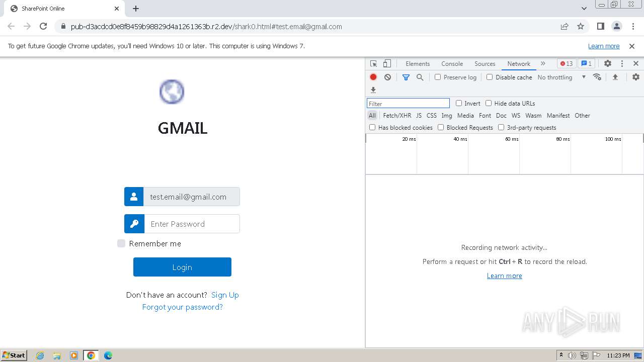Focus the Enter Password field
Screen dimensions: 644x362
click(192, 224)
